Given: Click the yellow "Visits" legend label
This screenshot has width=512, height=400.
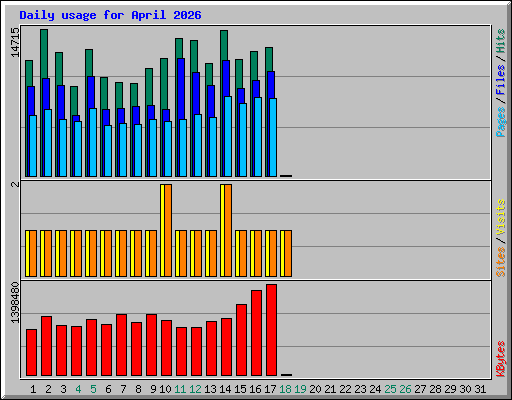Looking at the screenshot, I should tap(500, 218).
